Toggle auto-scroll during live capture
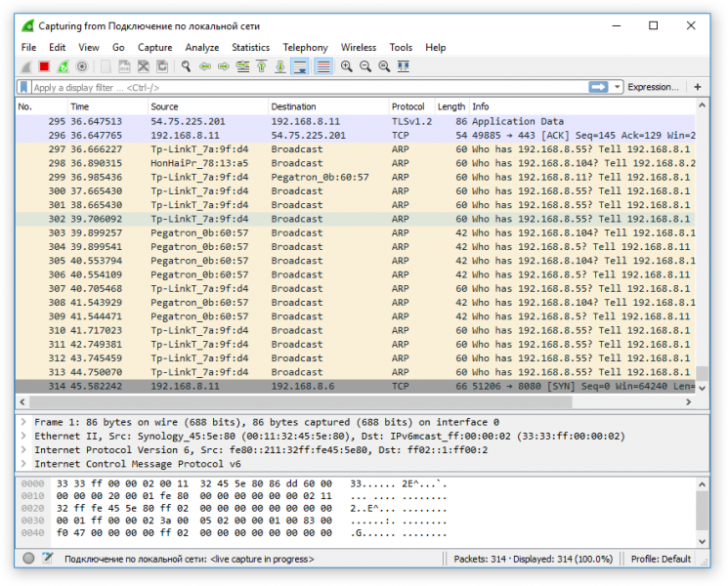 click(300, 66)
